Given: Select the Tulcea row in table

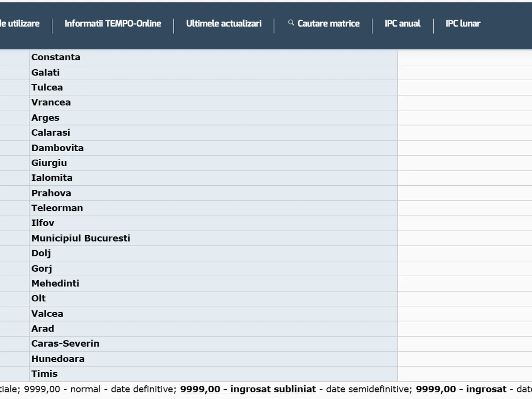Looking at the screenshot, I should coord(47,87).
